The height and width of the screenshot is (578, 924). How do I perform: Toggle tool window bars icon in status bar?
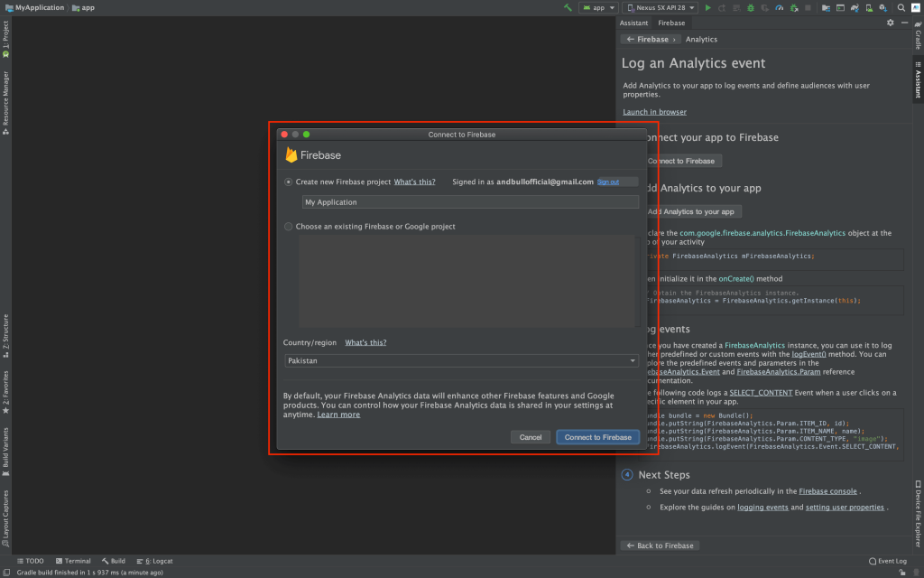[7, 572]
